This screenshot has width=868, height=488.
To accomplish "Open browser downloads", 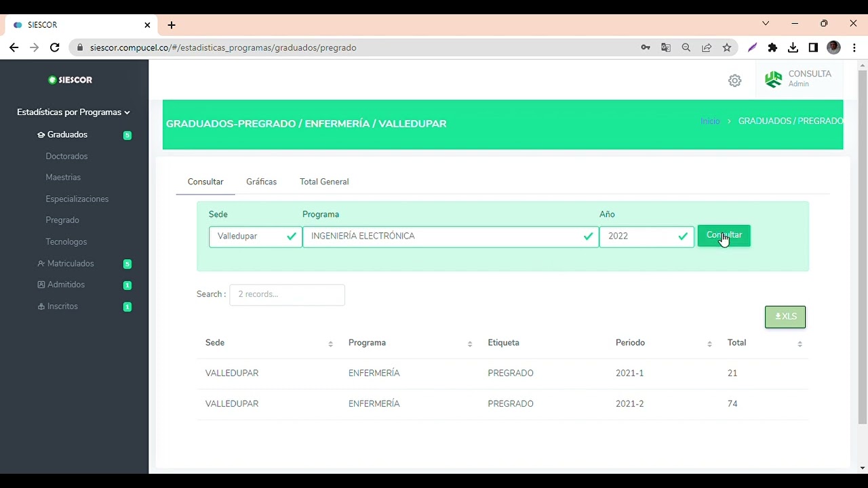I will click(793, 47).
